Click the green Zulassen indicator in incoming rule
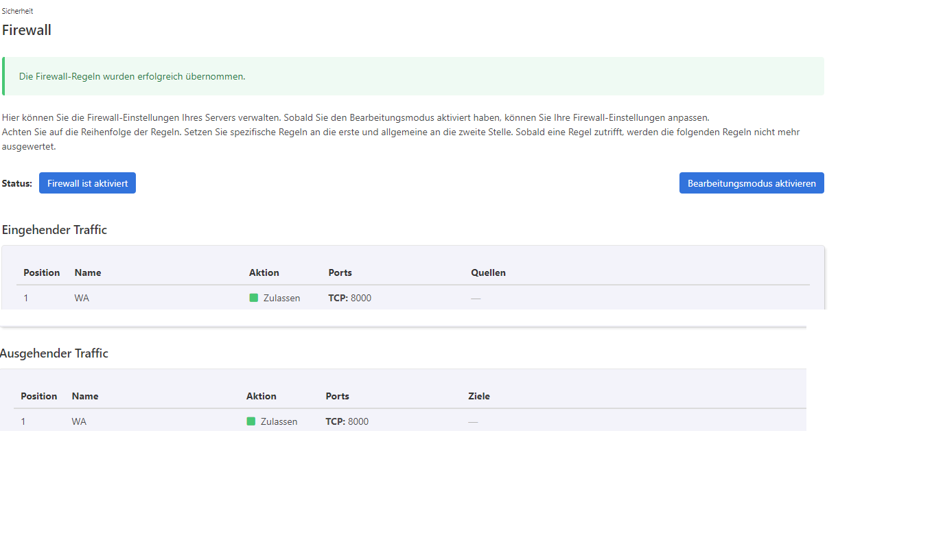 pos(253,298)
